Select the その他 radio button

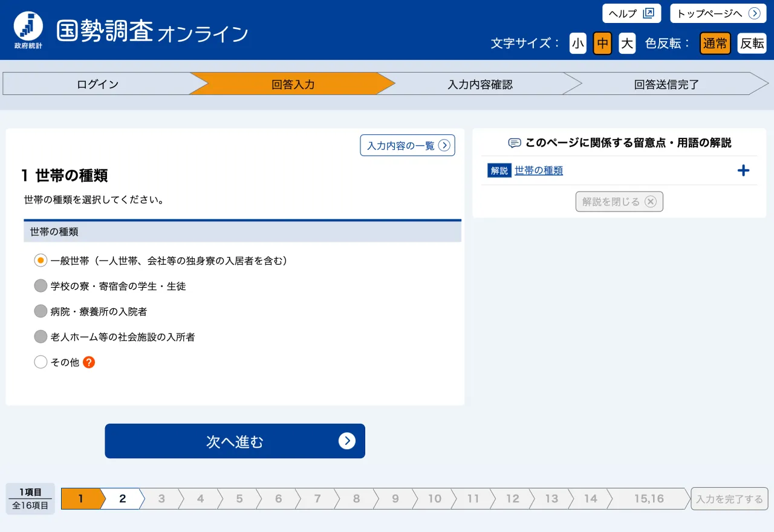41,362
